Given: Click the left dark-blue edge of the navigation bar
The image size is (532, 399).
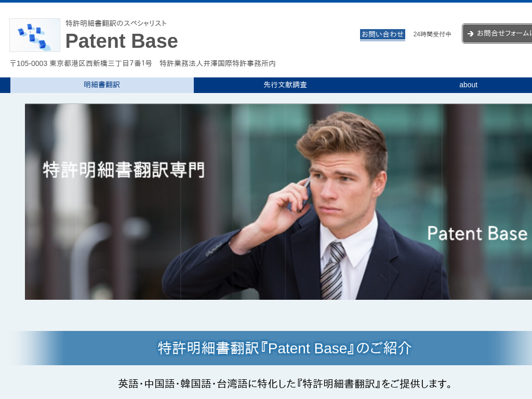Looking at the screenshot, I should click(x=5, y=85).
